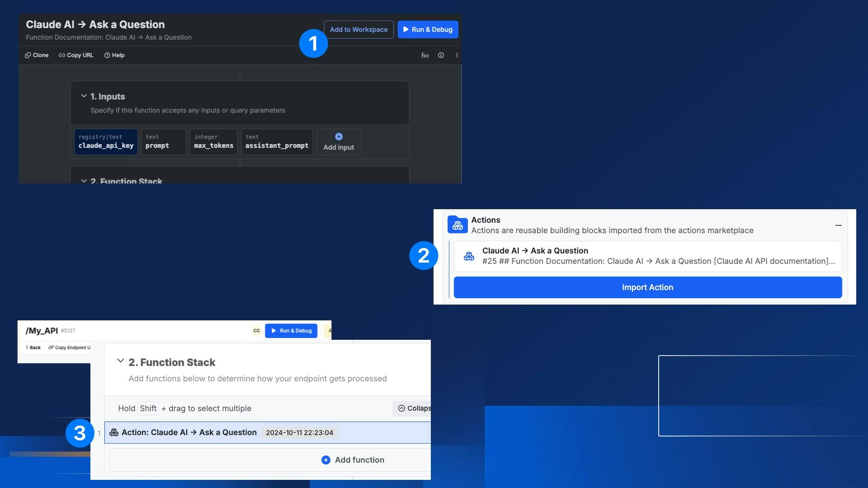Add input with the plus icon

tap(339, 141)
